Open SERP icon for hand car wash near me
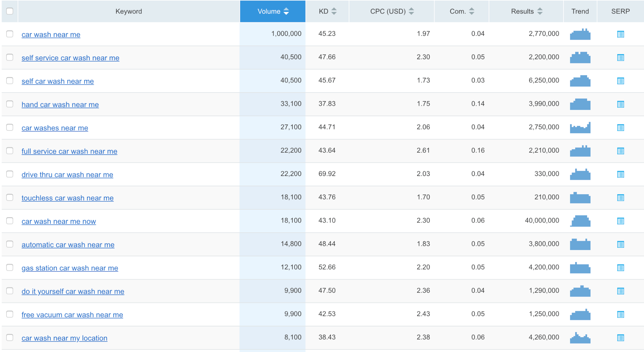Viewport: 644px width, 352px height. [621, 104]
